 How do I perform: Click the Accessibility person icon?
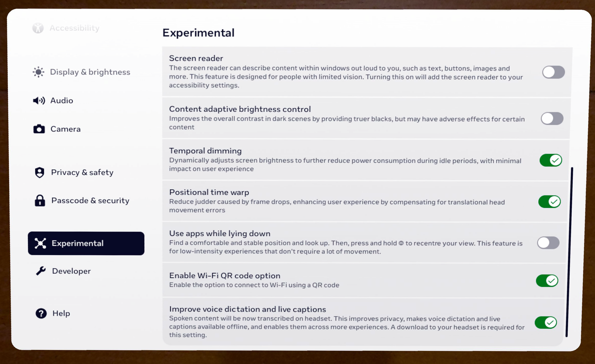coord(38,28)
